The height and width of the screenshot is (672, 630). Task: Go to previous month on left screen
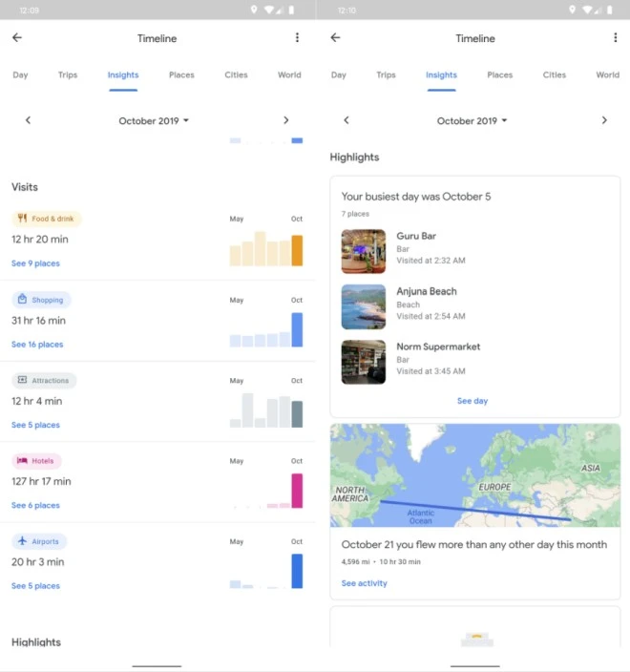click(x=29, y=120)
